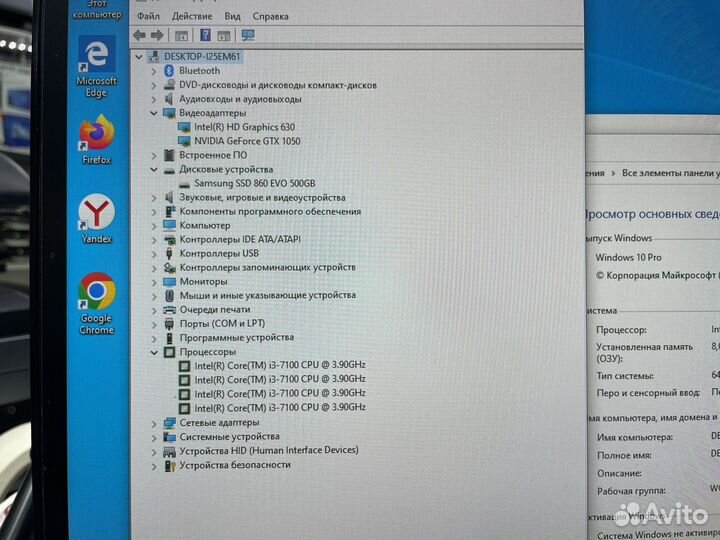Click Установленная память (ОЗУ) label in System window
Viewport: 720px width, 540px height.
pos(644,353)
